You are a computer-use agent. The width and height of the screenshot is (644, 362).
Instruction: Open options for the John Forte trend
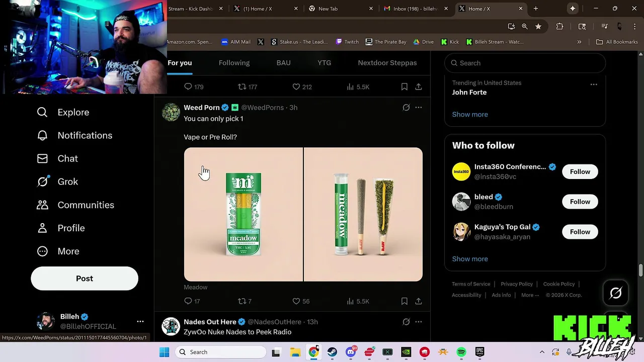(594, 84)
